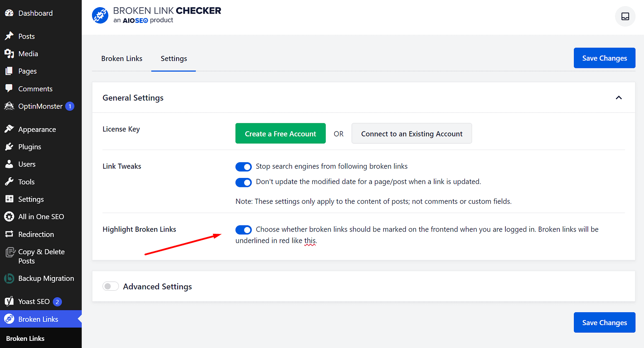The height and width of the screenshot is (348, 644).
Task: Select the Media library icon
Action: 9,53
